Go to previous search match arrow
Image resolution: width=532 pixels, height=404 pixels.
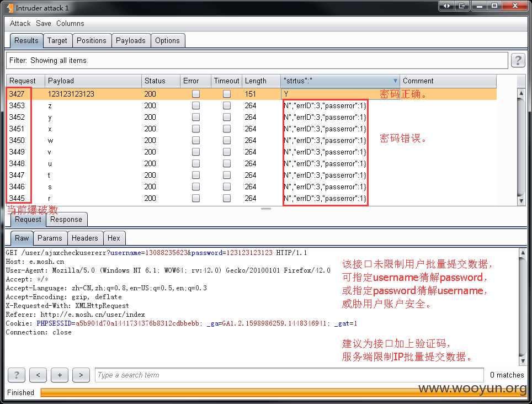tap(38, 375)
